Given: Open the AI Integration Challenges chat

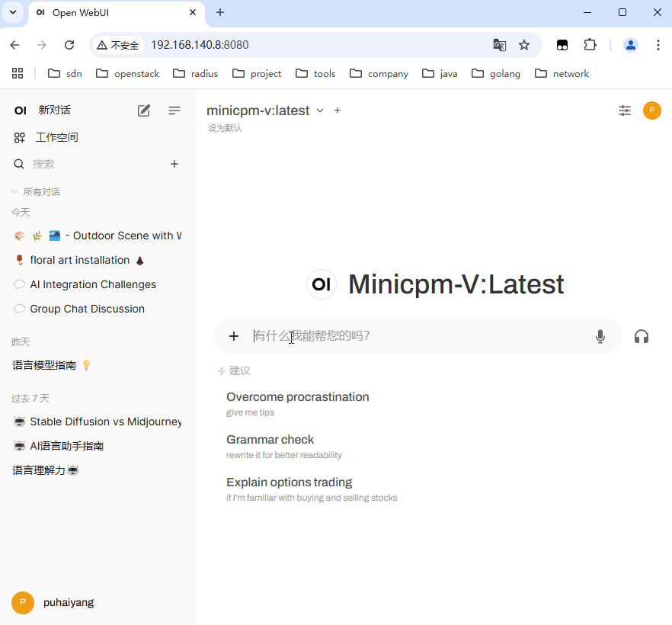Looking at the screenshot, I should [x=98, y=284].
